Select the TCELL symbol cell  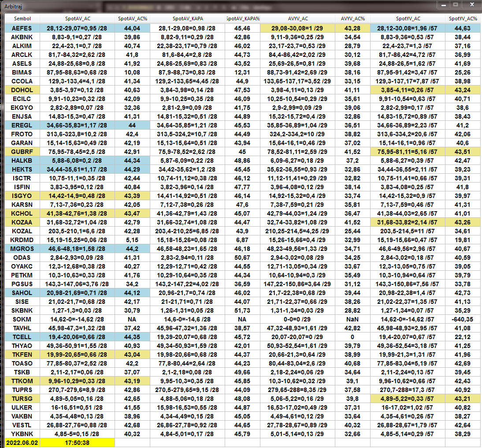click(22, 337)
